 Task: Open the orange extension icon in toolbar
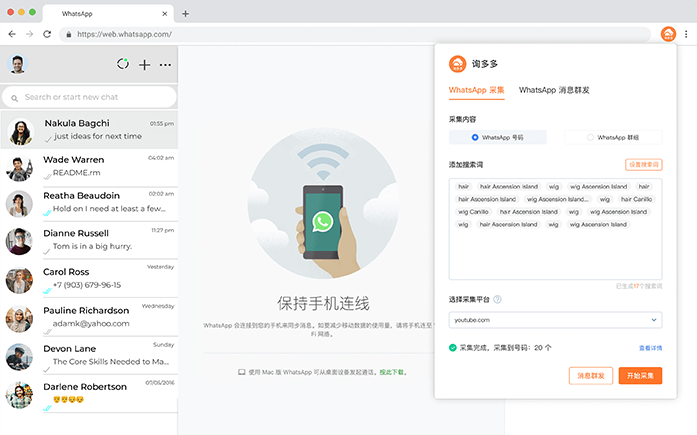(668, 34)
